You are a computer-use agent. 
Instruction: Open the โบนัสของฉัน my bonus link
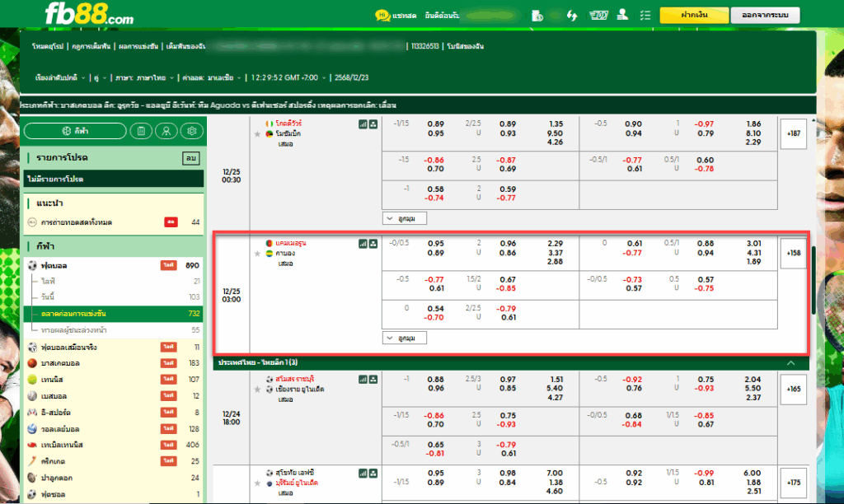(x=465, y=46)
